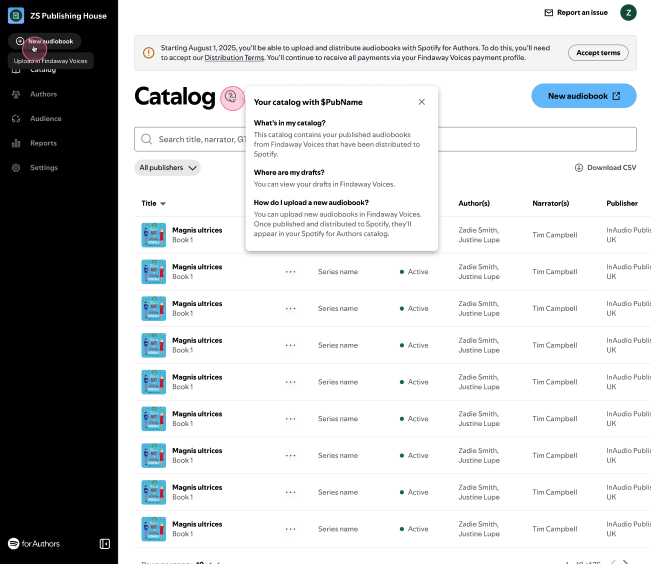
Task: Click Tim Campbell in the seventh row
Action: click(x=555, y=456)
